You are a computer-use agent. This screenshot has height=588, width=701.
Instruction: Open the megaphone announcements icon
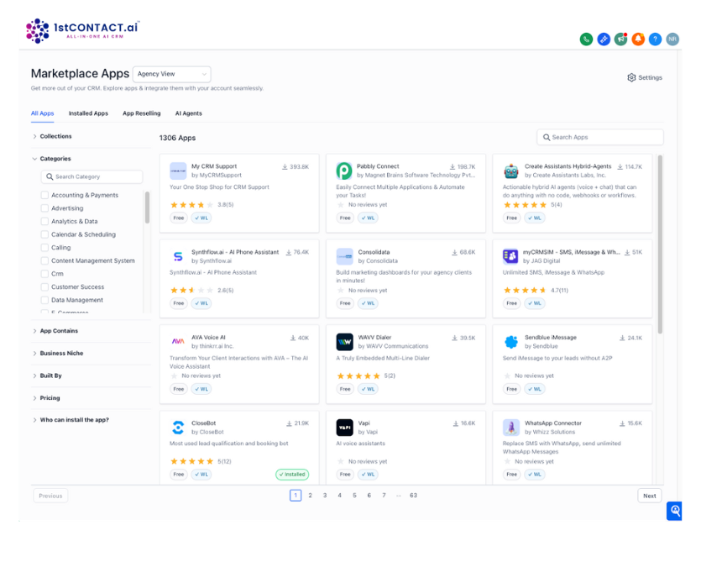point(621,39)
